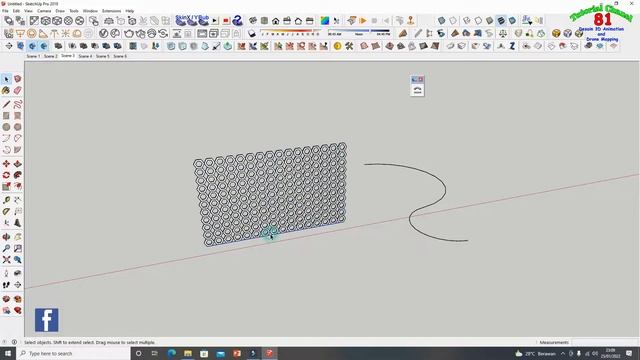Select the Freehand squiggle tool

point(18,104)
